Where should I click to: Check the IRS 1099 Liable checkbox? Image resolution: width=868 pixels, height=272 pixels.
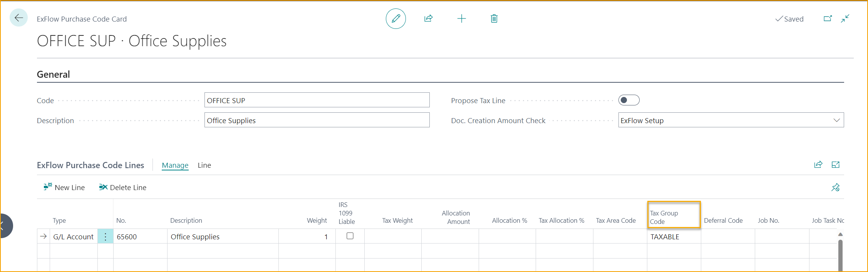tap(350, 236)
